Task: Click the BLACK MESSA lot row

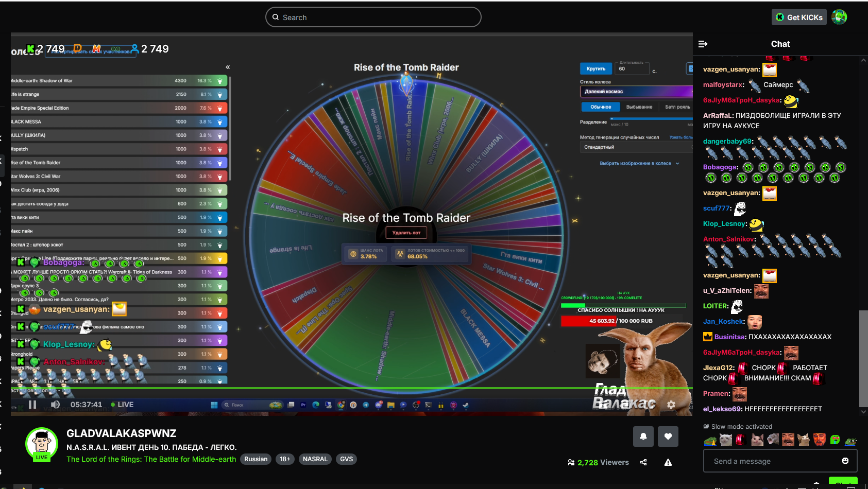Action: click(119, 122)
